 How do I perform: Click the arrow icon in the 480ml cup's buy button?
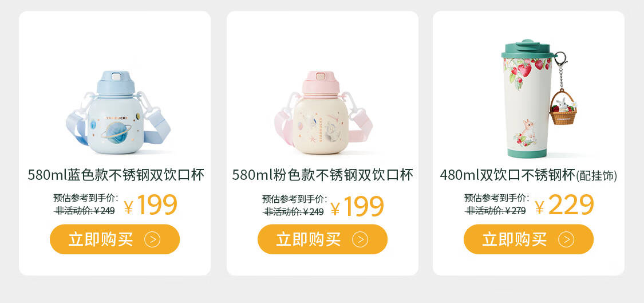click(x=566, y=239)
